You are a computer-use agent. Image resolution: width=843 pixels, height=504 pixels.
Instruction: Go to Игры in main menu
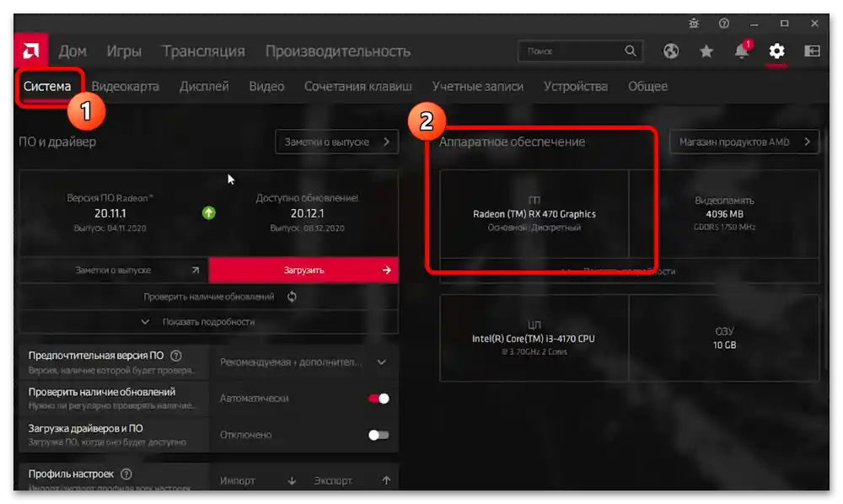pyautogui.click(x=124, y=51)
